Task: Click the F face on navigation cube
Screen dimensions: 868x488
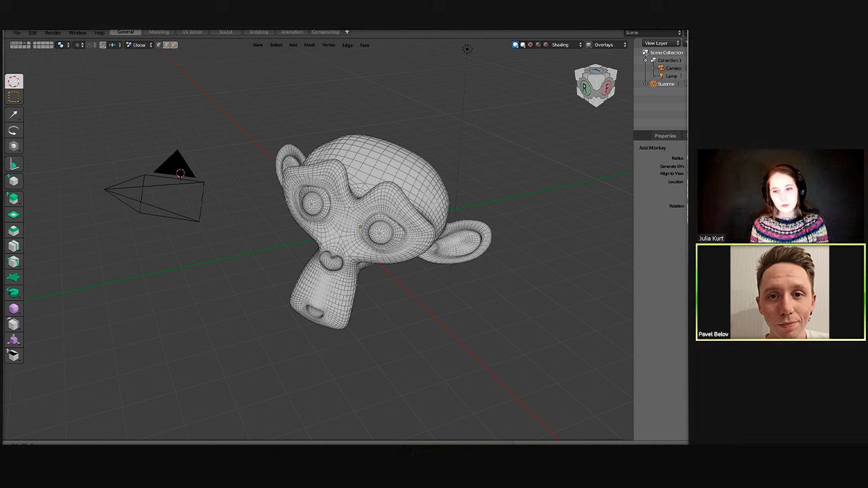Action: point(606,87)
